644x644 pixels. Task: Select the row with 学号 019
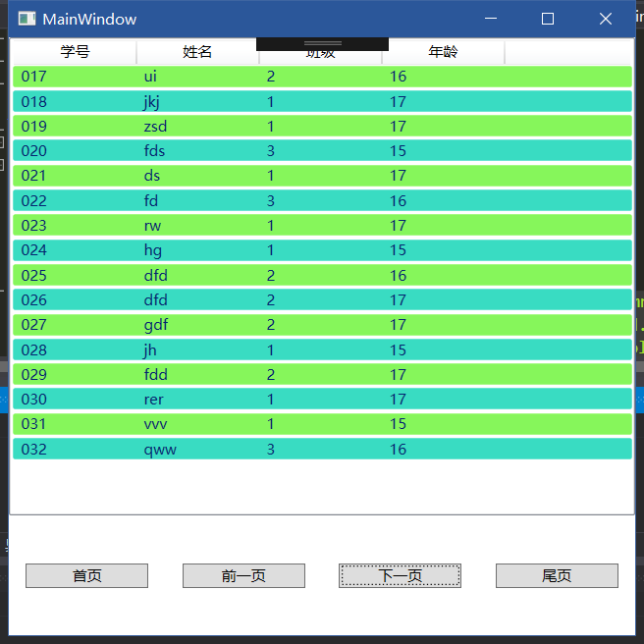pyautogui.click(x=322, y=126)
